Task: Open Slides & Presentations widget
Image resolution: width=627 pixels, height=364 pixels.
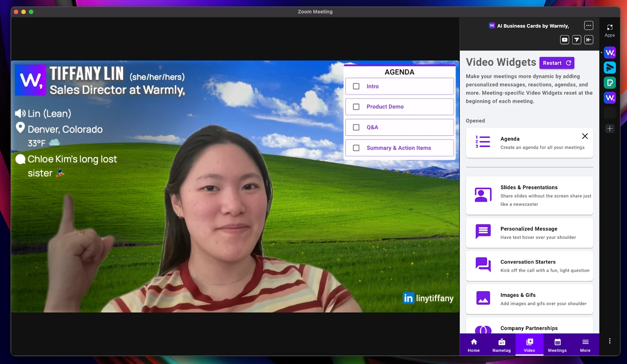Action: tap(529, 196)
